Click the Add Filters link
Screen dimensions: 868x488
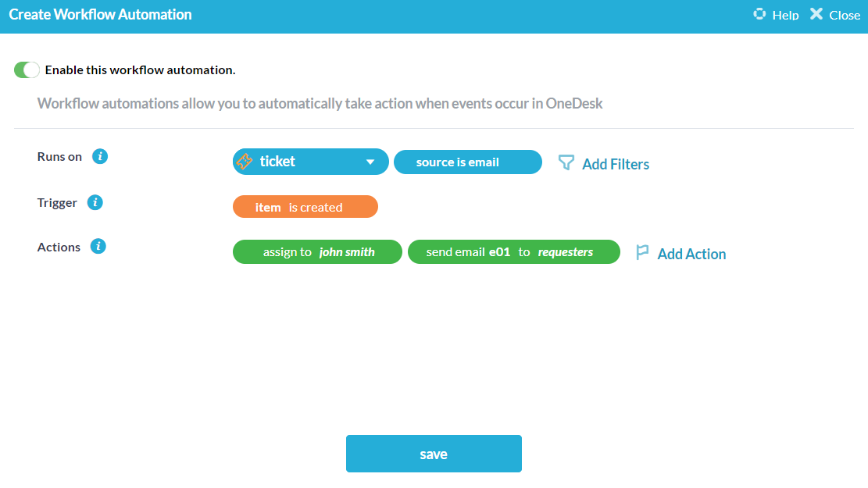[x=615, y=163]
